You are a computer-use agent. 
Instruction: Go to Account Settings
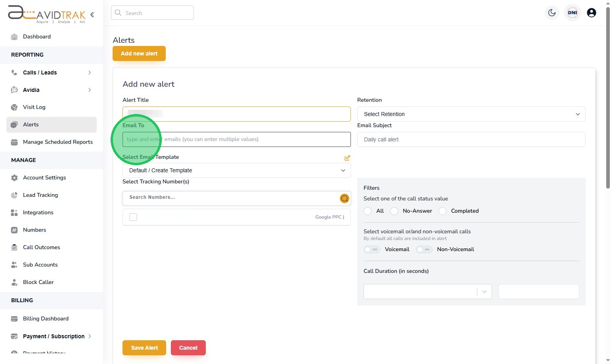point(44,177)
